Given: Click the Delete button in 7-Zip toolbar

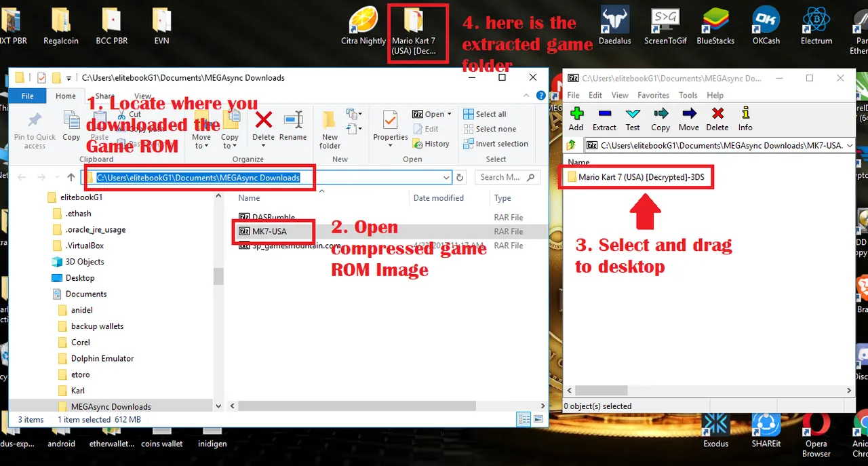Looking at the screenshot, I should tap(717, 119).
